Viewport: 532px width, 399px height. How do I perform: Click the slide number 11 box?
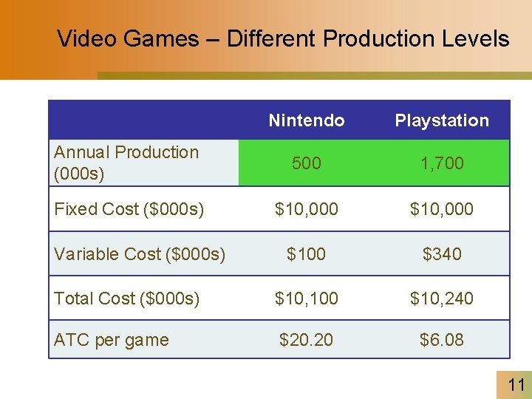coord(514,385)
